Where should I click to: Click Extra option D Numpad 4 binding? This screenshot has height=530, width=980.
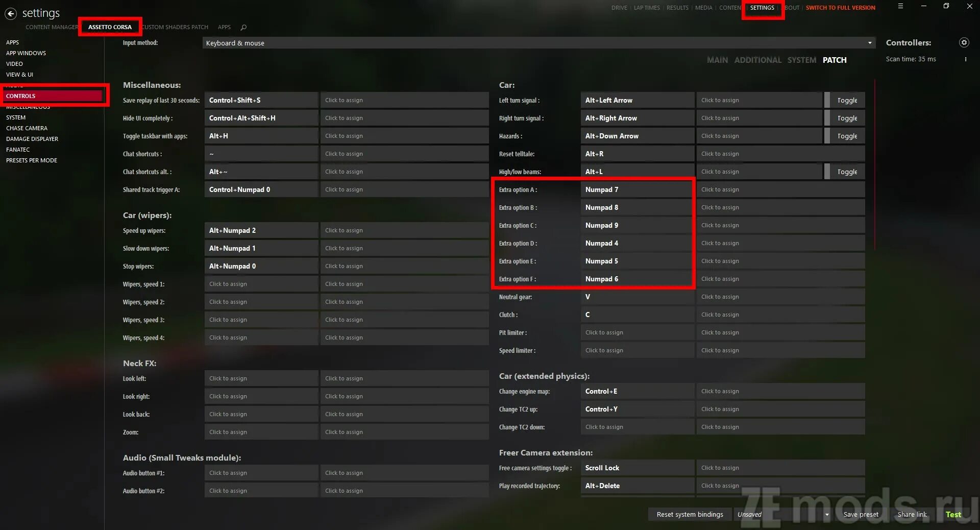tap(638, 243)
